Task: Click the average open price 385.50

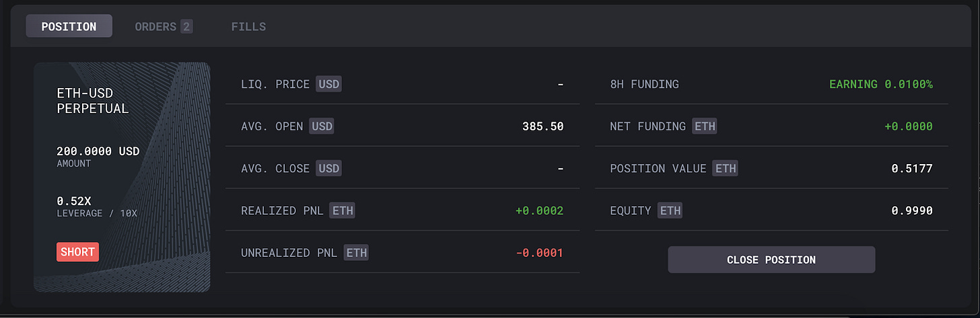Action: tap(542, 126)
